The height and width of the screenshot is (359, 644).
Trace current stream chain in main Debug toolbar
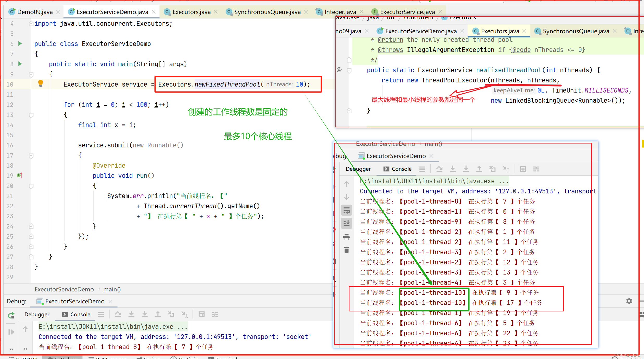tap(215, 315)
